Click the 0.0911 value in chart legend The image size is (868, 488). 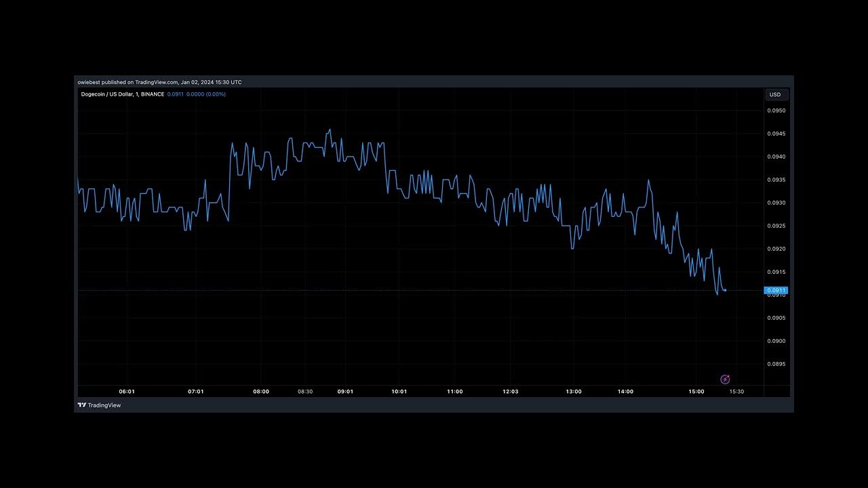[x=174, y=94]
